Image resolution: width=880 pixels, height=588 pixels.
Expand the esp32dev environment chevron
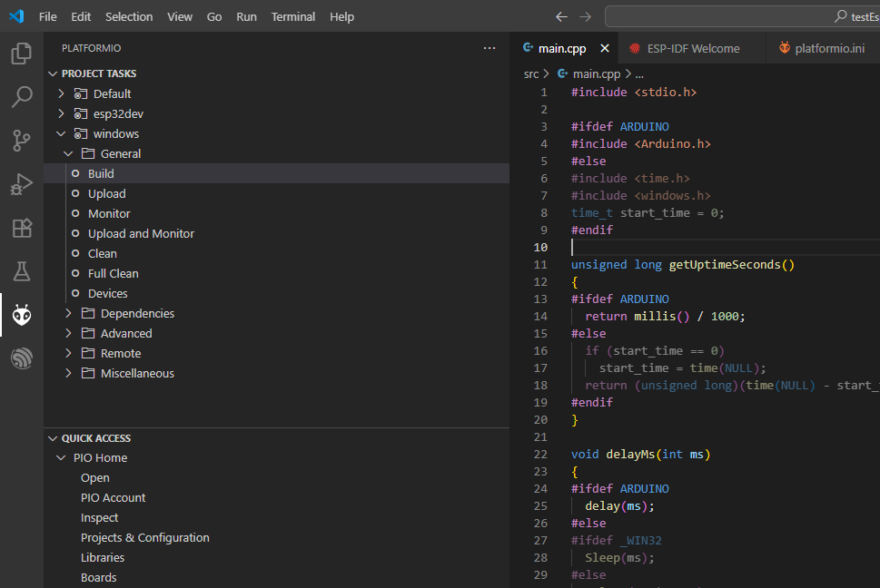coord(61,113)
